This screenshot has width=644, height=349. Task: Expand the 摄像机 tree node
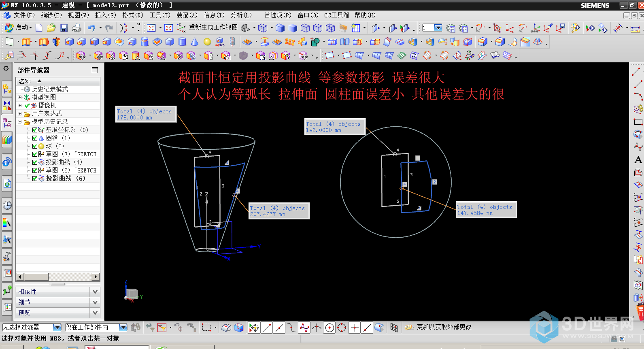click(19, 105)
